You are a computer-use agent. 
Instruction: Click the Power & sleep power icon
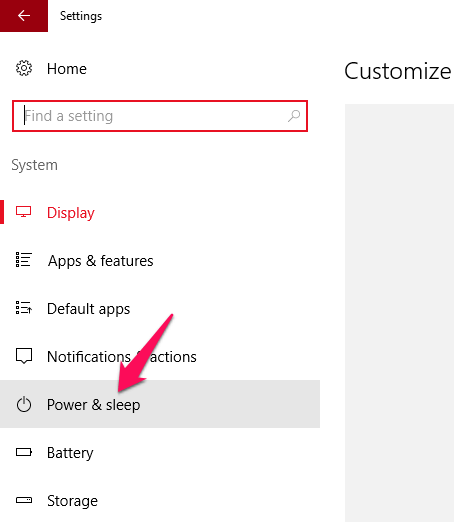(x=24, y=405)
